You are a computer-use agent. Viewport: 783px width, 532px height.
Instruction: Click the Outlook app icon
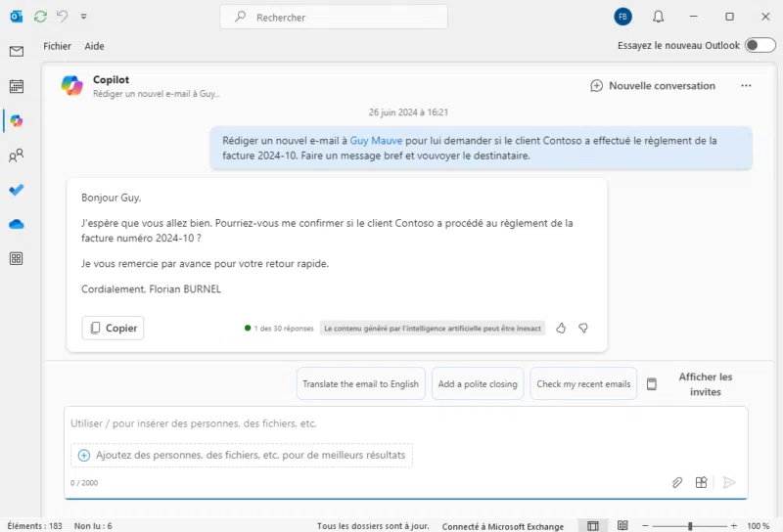point(16,17)
